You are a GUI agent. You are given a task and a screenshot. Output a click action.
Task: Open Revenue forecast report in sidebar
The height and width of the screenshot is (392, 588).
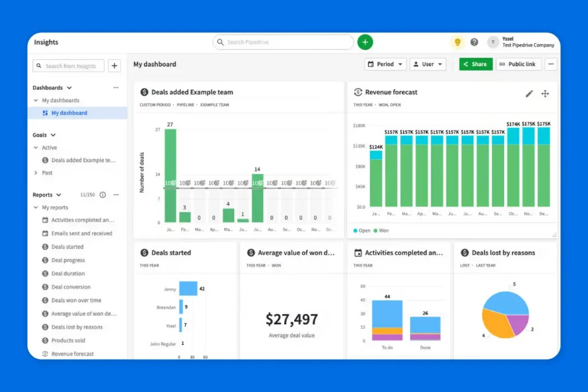pos(68,354)
